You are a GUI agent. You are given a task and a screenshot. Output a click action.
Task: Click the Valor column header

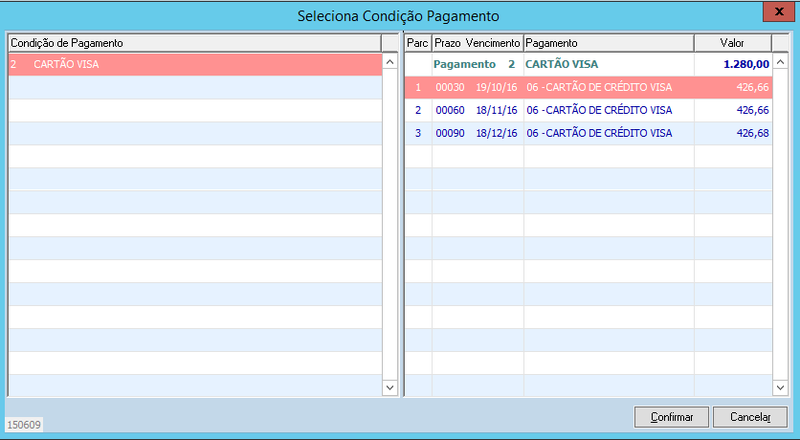(x=733, y=43)
